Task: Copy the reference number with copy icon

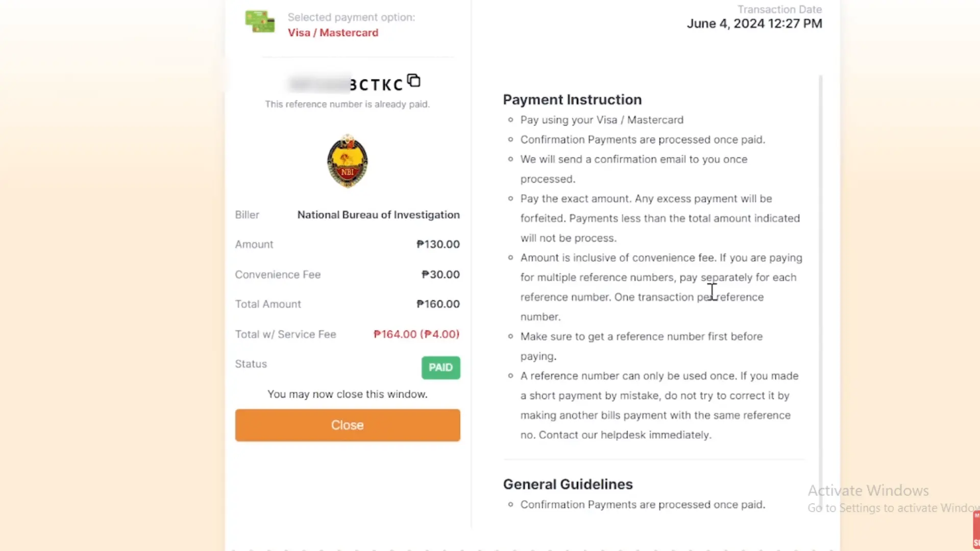Action: [413, 81]
